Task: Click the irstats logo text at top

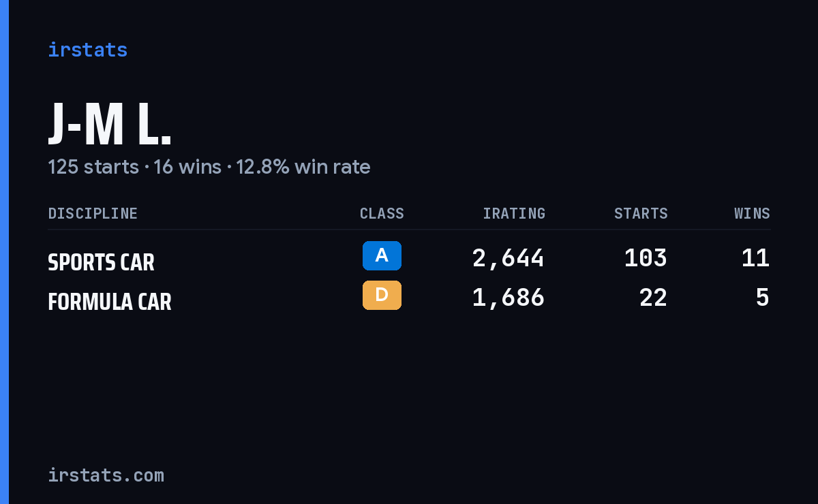Action: coord(87,50)
